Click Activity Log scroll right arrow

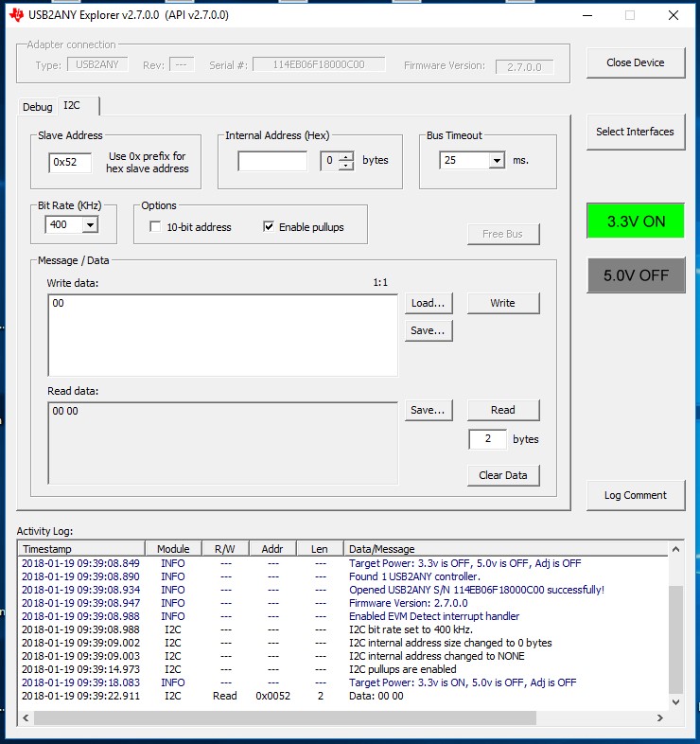click(659, 717)
